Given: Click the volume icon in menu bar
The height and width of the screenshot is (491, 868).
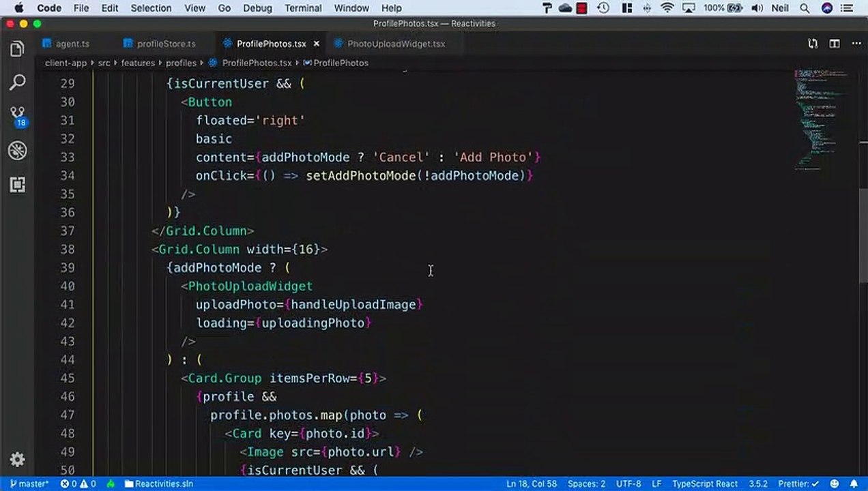Looking at the screenshot, I should [x=757, y=8].
